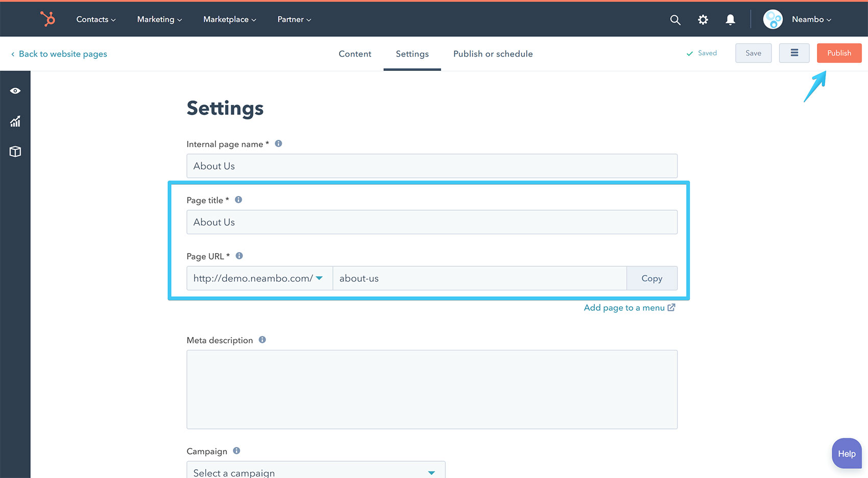This screenshot has width=868, height=478.
Task: Show the Campaign info tooltip
Action: (x=236, y=450)
